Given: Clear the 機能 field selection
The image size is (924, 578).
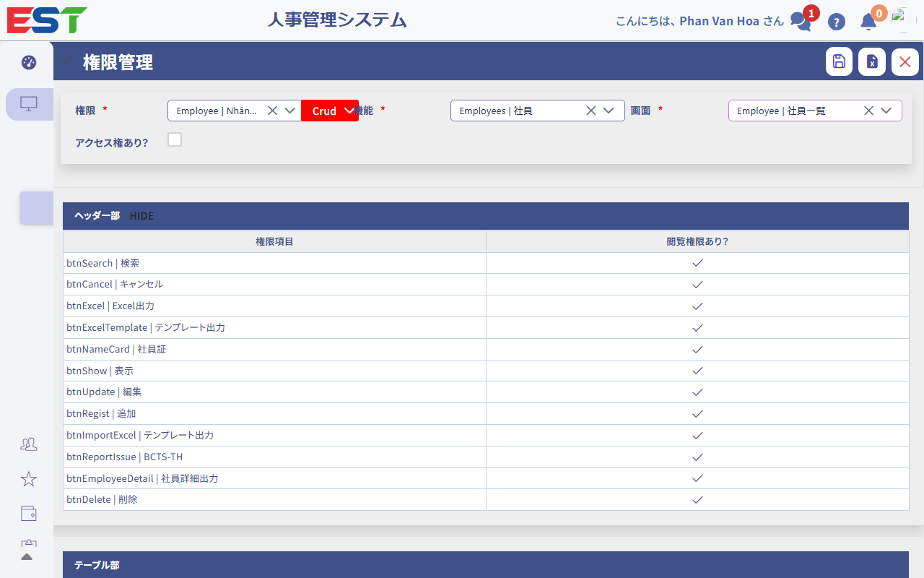Looking at the screenshot, I should (590, 111).
